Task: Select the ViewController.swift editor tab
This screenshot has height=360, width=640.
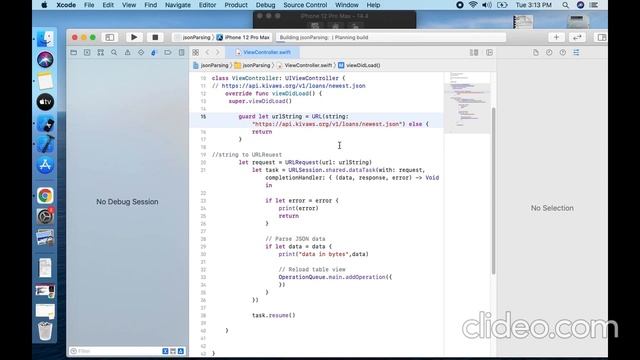Action: [263, 52]
